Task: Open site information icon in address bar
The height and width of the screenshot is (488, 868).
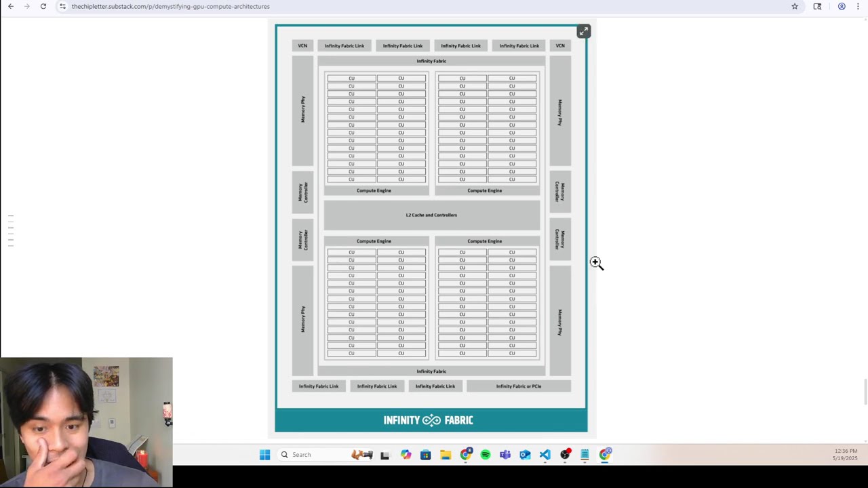Action: point(62,6)
